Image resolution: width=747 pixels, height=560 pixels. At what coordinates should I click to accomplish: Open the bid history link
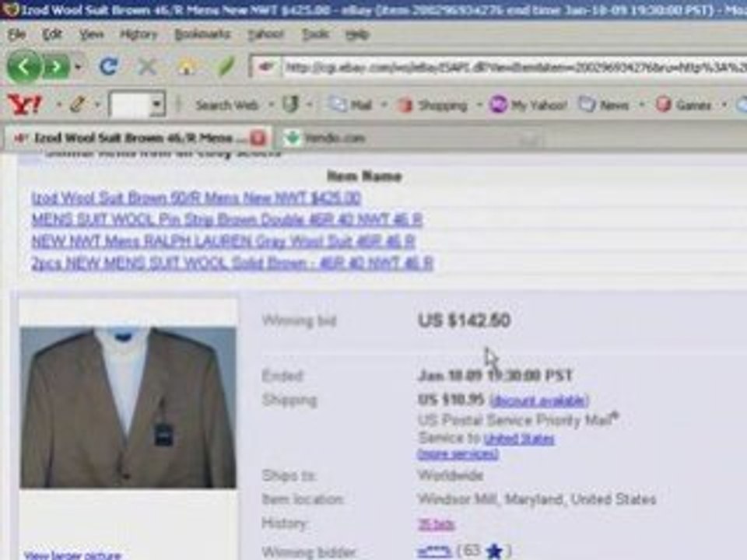(436, 524)
